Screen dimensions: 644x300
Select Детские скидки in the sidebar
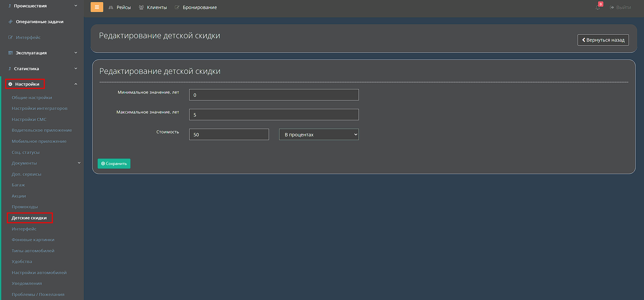[x=29, y=218]
